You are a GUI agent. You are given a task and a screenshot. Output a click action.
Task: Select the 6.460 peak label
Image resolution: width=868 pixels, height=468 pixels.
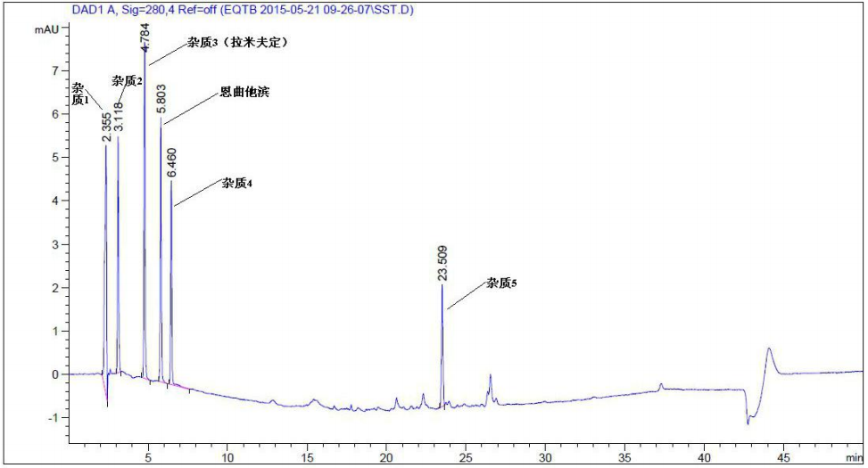[172, 164]
